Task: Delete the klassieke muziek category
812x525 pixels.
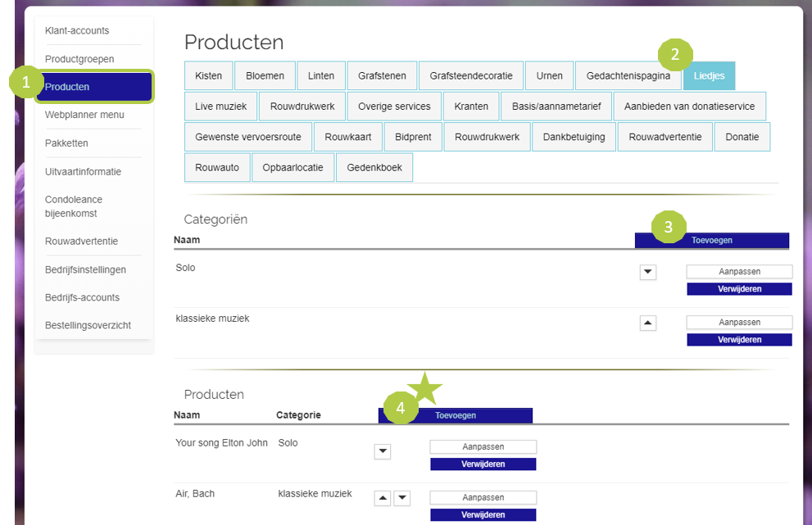Action: click(x=739, y=340)
